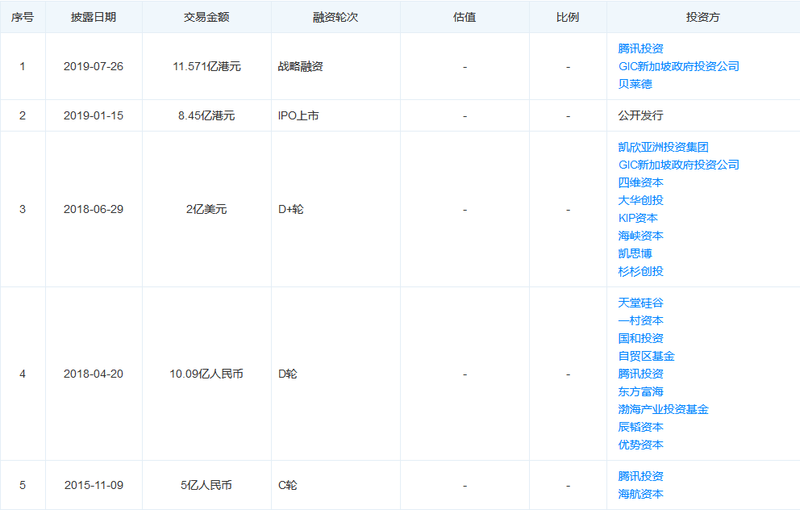Open 凯欣亚洲投资集团 investor link
Image resolution: width=800 pixels, height=510 pixels.
coord(663,147)
